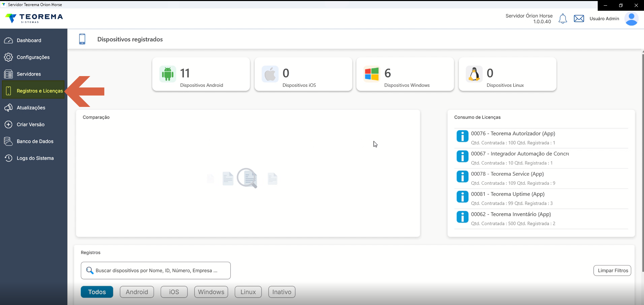The width and height of the screenshot is (644, 305).
Task: Click the Registros e Licenças phone icon
Action: (x=8, y=91)
